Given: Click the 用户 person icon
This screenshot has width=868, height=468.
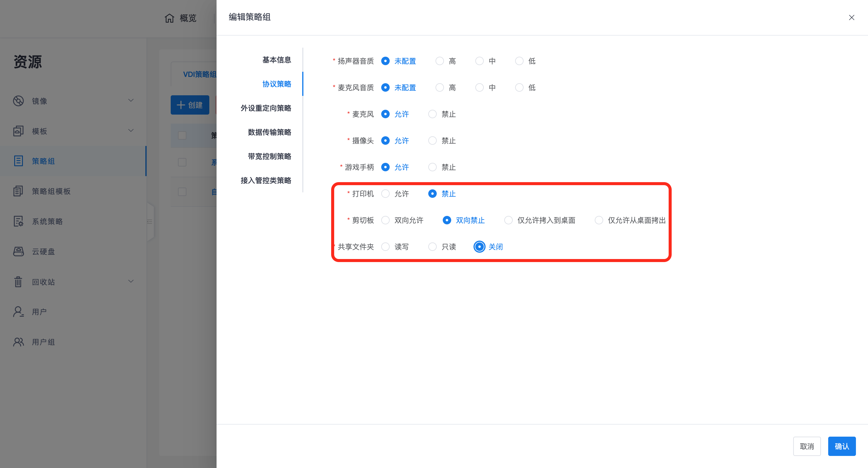Looking at the screenshot, I should click(18, 312).
